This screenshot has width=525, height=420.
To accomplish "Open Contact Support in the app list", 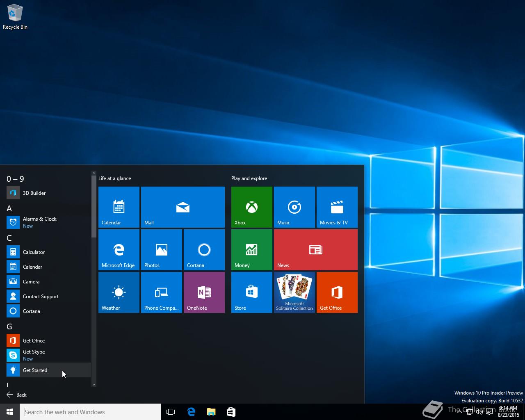I will point(48,296).
